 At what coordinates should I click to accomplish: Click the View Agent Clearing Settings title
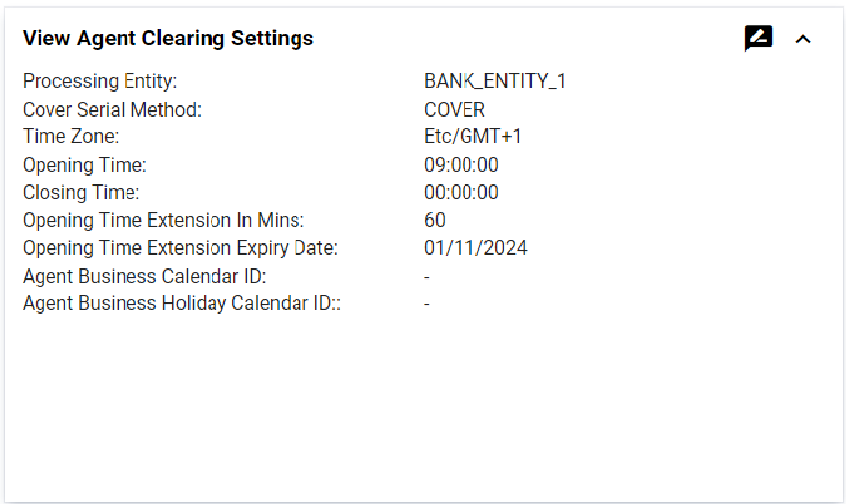168,39
